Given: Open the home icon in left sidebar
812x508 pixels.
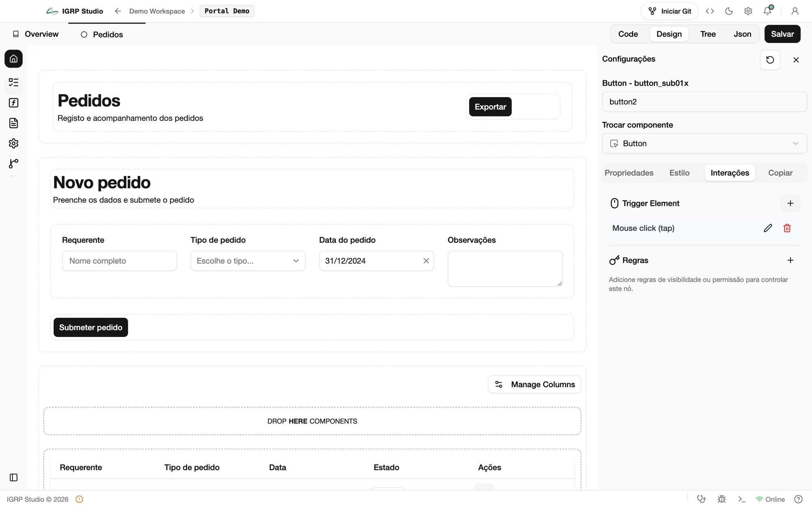Looking at the screenshot, I should (13, 59).
